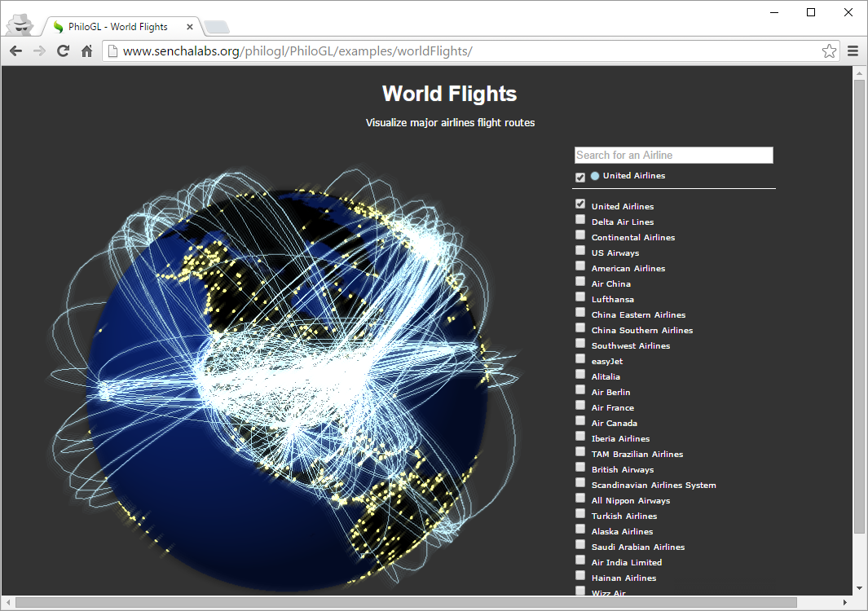Open a new browser tab
This screenshot has width=868, height=611.
click(217, 27)
